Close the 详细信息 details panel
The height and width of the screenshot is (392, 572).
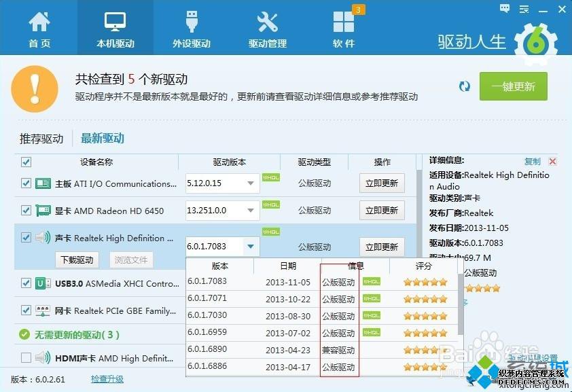point(553,161)
